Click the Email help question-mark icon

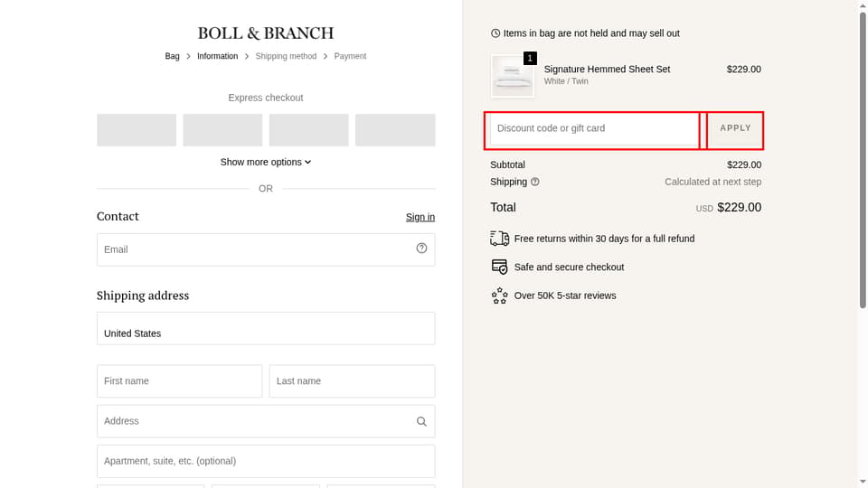(422, 249)
